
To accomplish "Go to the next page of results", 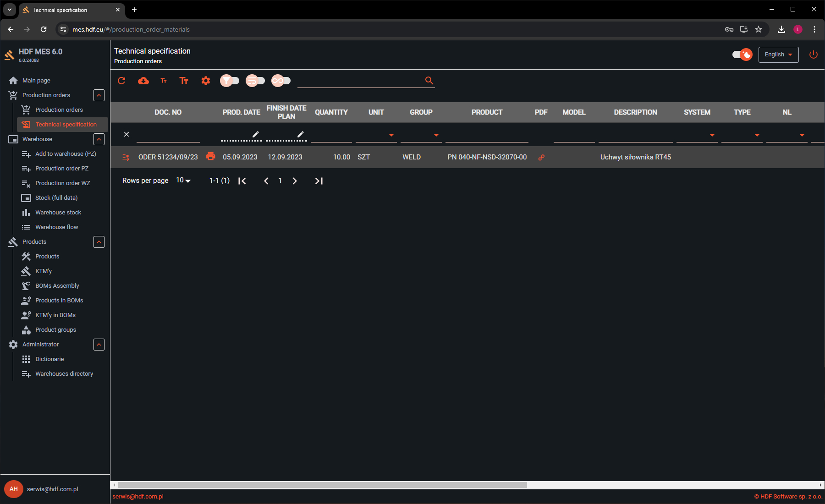I will click(x=295, y=181).
